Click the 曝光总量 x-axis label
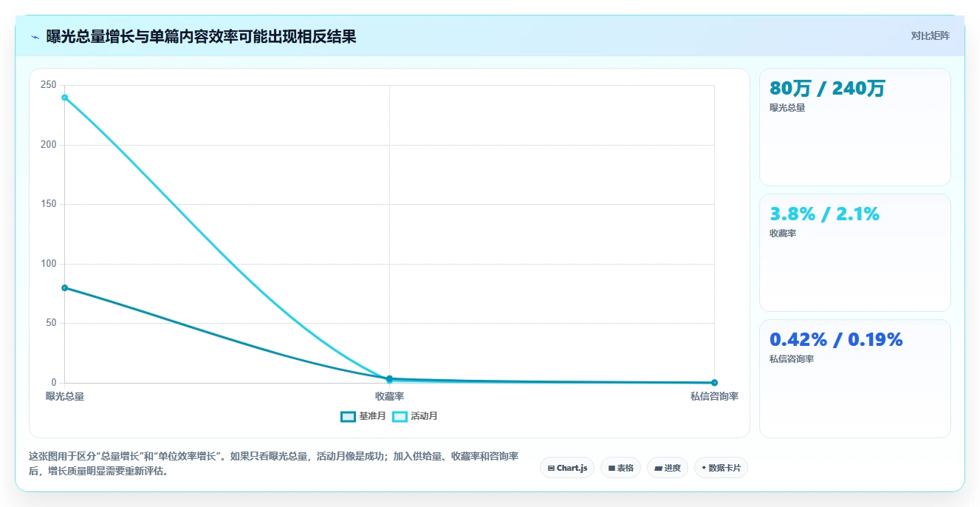The image size is (980, 507). [x=65, y=396]
